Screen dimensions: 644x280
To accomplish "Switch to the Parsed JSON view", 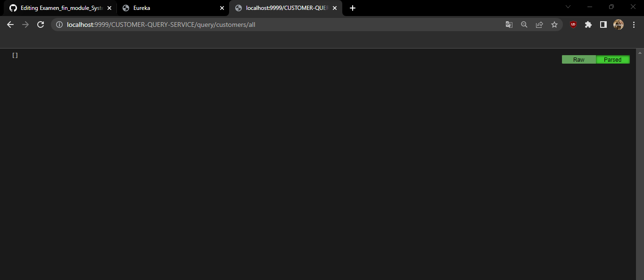I will 613,59.
